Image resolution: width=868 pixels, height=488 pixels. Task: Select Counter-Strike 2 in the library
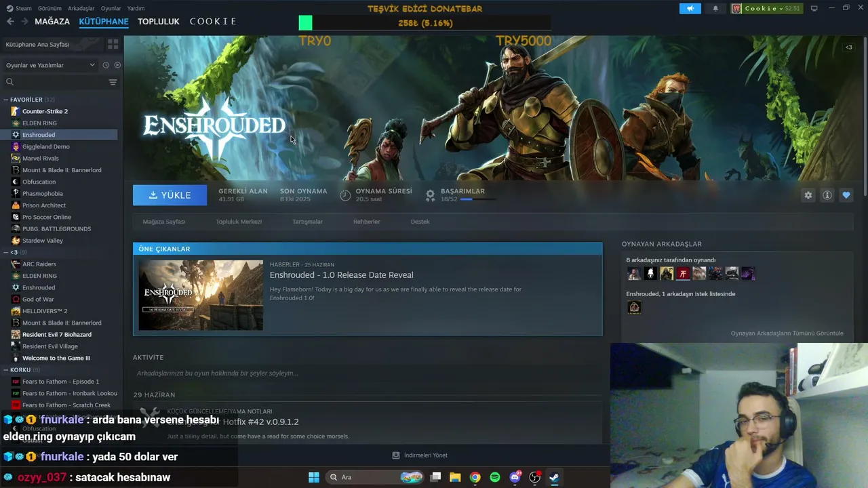tap(45, 111)
